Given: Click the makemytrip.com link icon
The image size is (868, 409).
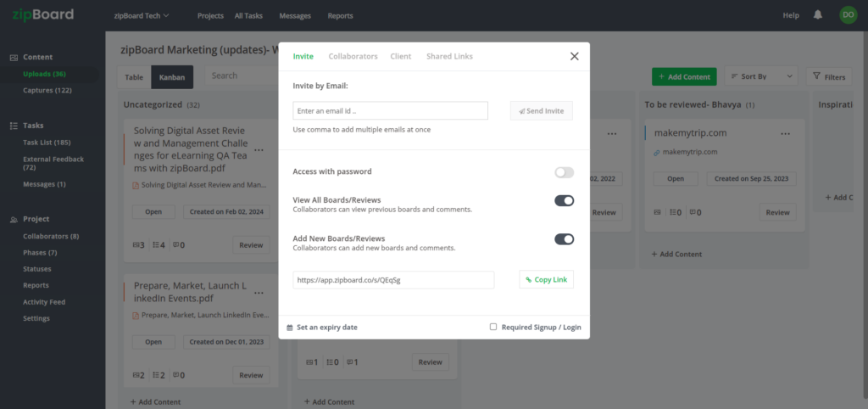Looking at the screenshot, I should (x=658, y=153).
